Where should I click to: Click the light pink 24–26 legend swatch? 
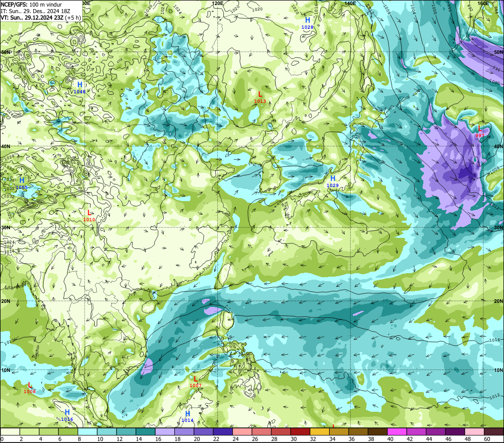(x=242, y=431)
